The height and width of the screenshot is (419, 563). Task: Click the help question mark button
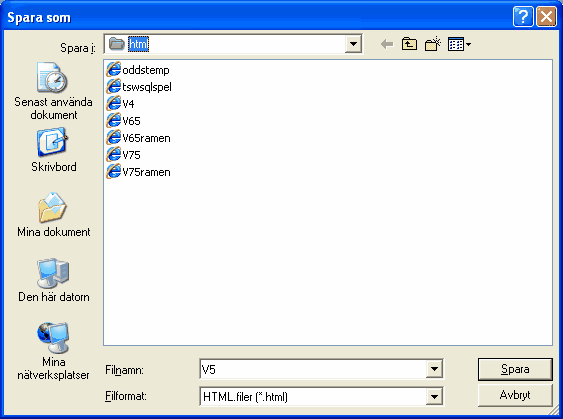(x=523, y=17)
